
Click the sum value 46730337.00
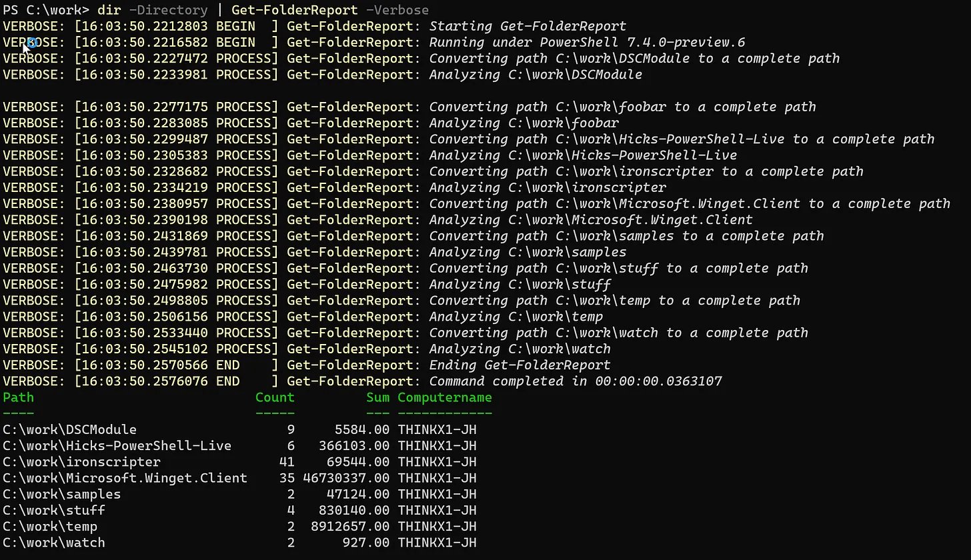(346, 478)
